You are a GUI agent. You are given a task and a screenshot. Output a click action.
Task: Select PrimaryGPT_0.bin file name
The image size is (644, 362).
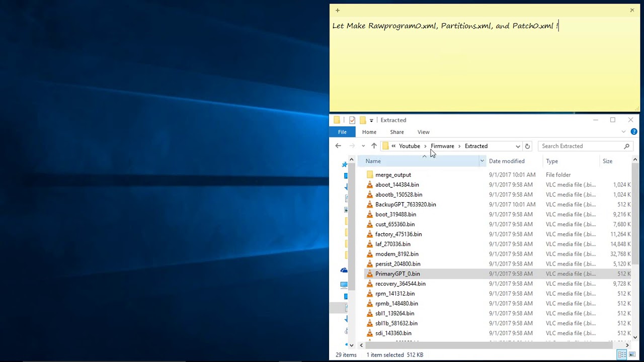[397, 274]
